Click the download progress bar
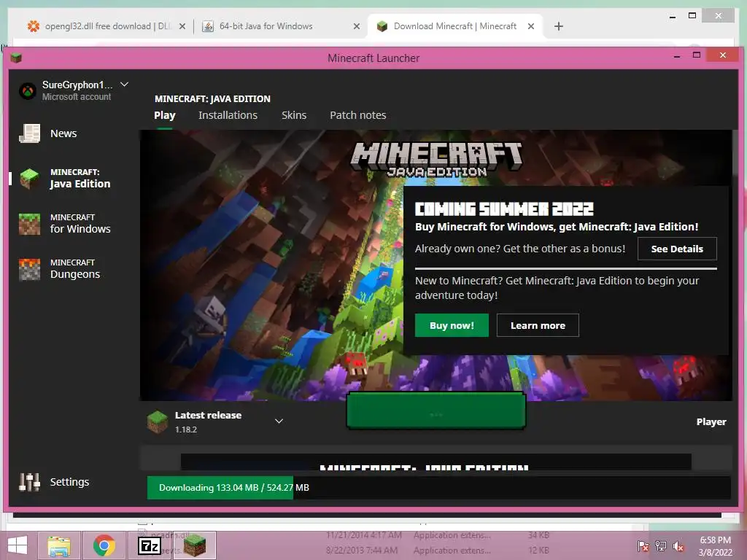 coord(438,488)
